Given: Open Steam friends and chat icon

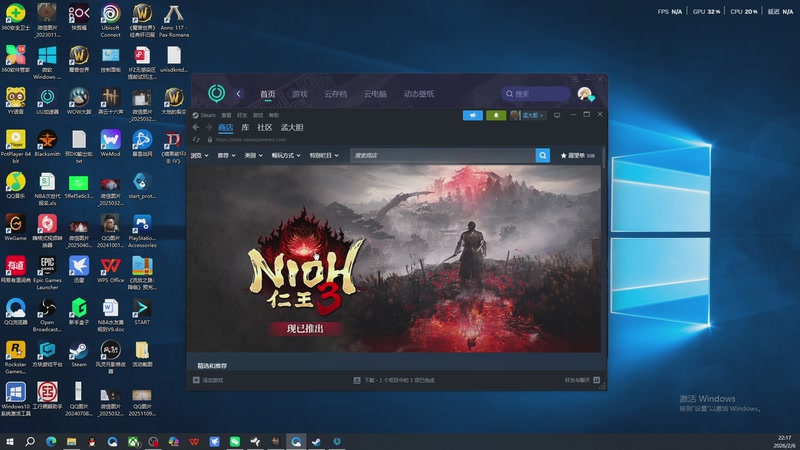Looking at the screenshot, I should (x=596, y=380).
